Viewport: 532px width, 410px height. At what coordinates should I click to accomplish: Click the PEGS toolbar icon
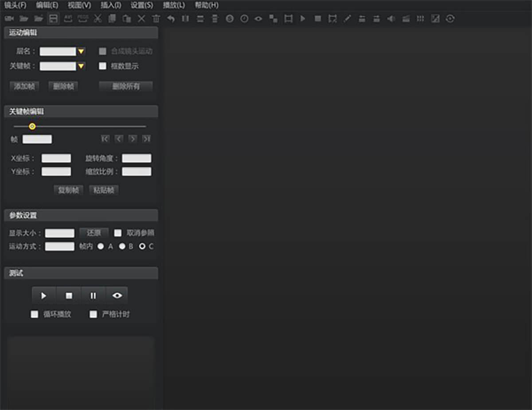click(83, 19)
